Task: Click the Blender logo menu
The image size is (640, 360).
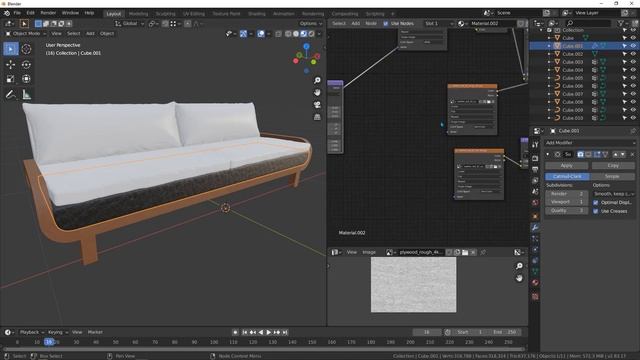Action: pos(7,13)
